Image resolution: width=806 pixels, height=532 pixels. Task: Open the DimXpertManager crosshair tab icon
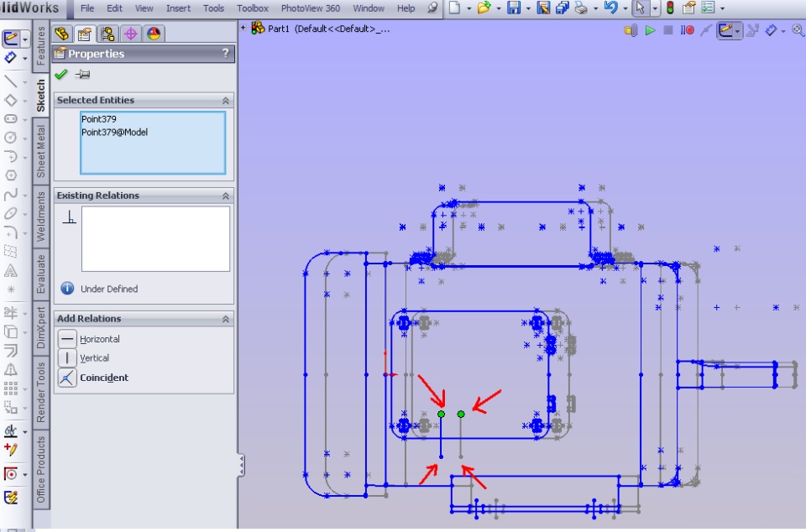(131, 34)
